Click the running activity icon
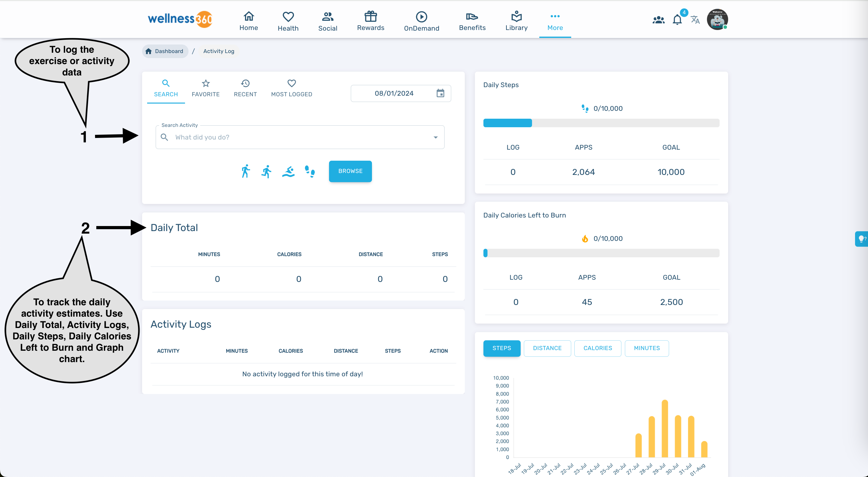Screen dimensions: 868x477 [x=266, y=171]
